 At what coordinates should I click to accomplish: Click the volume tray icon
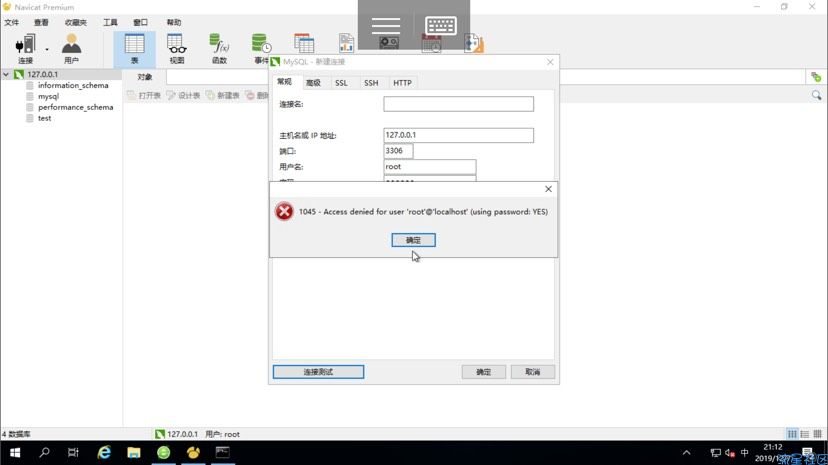[x=730, y=453]
